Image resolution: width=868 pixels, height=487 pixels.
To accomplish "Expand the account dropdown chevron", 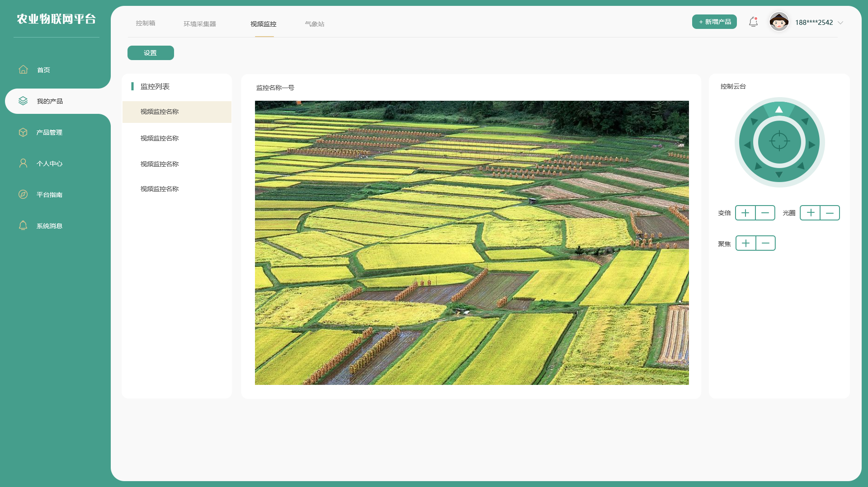I will coord(840,23).
